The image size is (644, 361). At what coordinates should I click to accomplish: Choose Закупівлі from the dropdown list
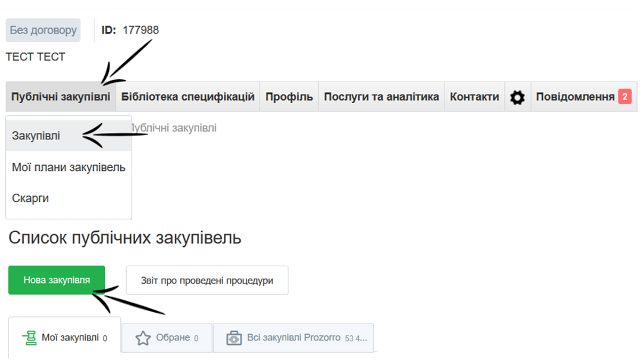[36, 136]
